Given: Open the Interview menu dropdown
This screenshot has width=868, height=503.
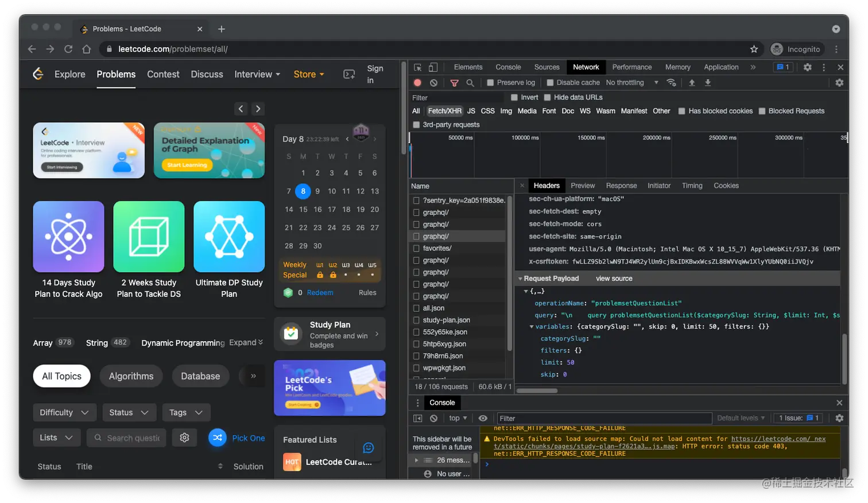Looking at the screenshot, I should point(257,74).
